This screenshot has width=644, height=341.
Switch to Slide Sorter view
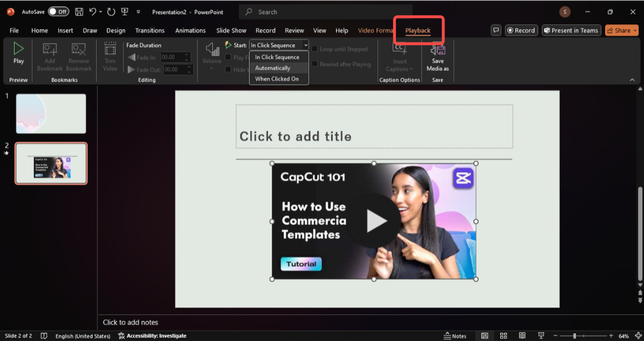pos(504,336)
